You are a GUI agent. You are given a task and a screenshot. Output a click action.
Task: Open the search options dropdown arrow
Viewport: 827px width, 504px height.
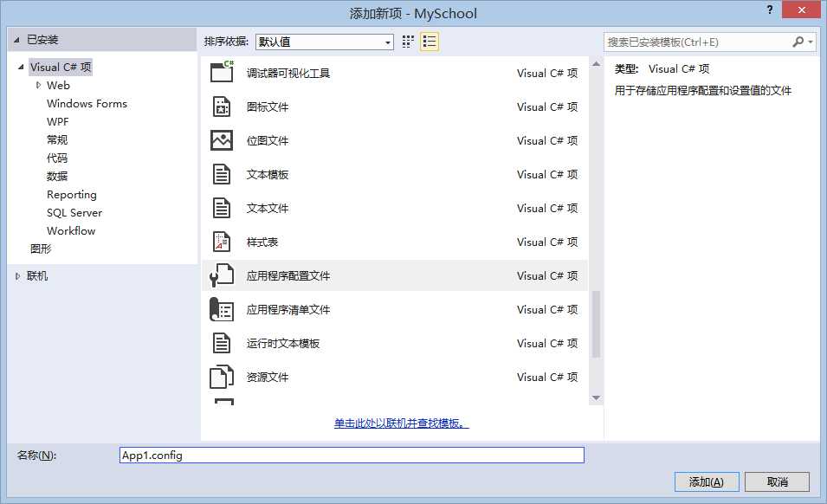coord(811,42)
